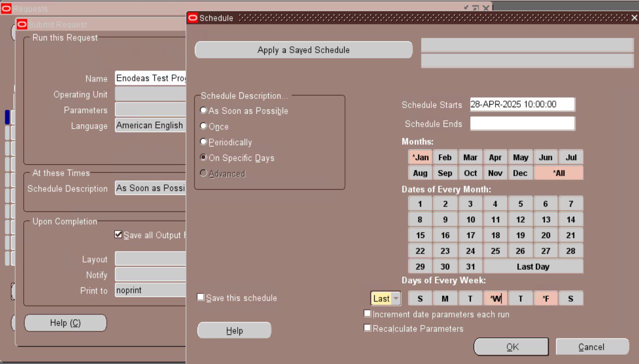Open Help from the Schedule window
Screen dimensions: 639x364
(234, 330)
